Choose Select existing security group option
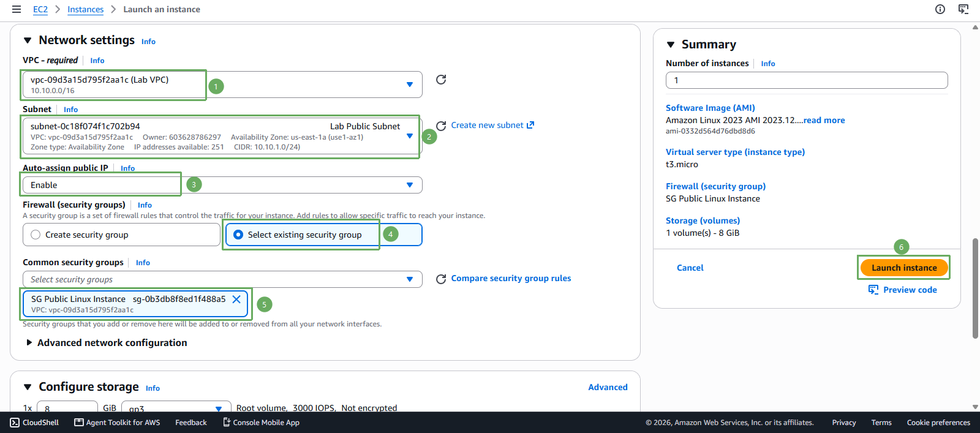Screen dimensions: 980x433 coord(324,235)
